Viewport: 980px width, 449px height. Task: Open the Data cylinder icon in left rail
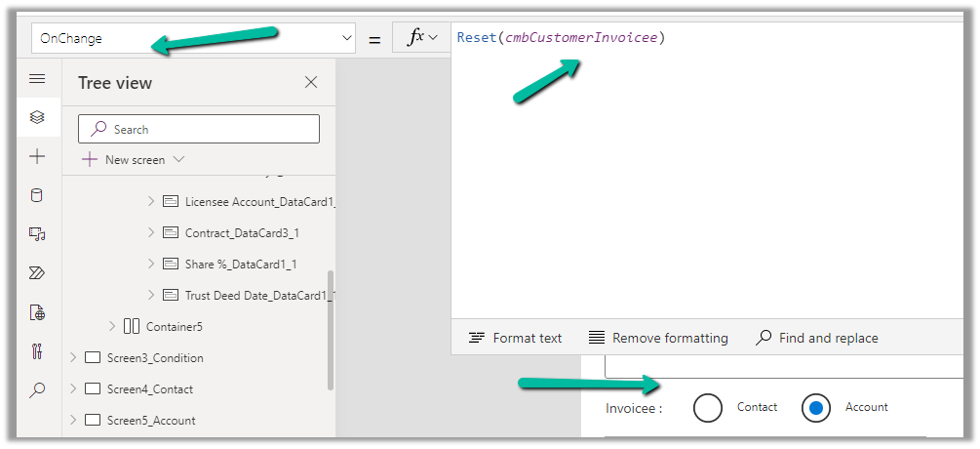(x=37, y=195)
